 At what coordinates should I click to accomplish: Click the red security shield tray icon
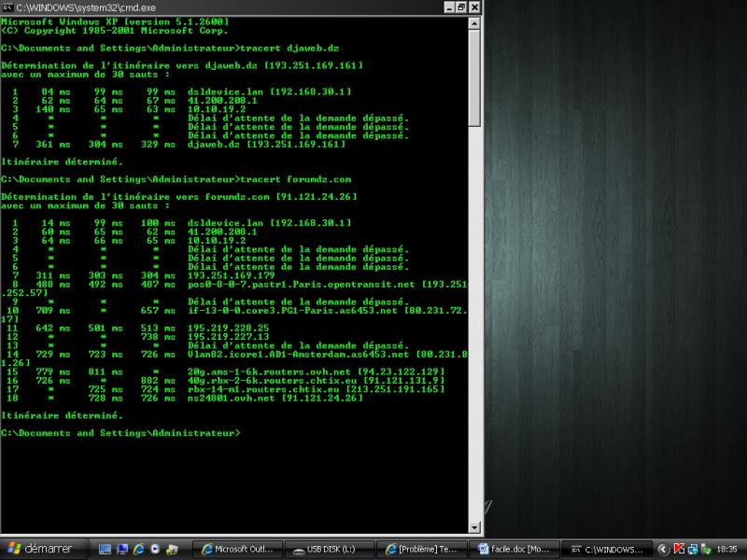click(x=680, y=549)
